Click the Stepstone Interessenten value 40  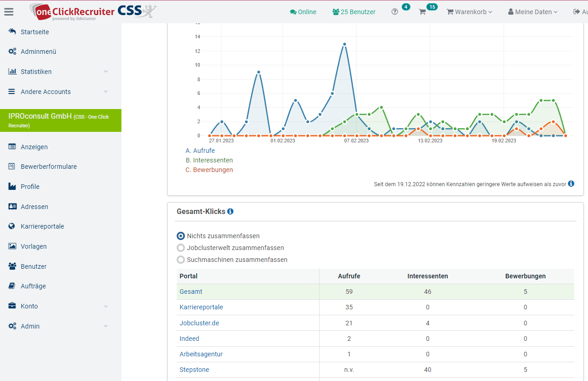pos(428,370)
